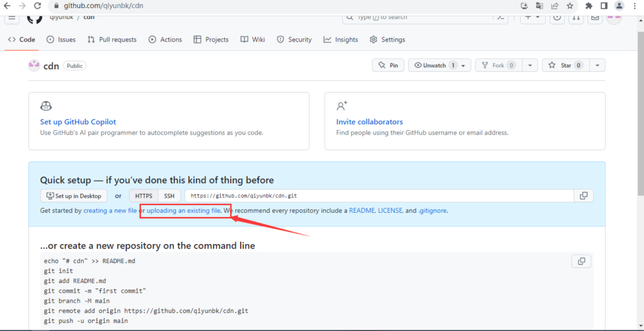Go back using the browser back arrow
Image resolution: width=644 pixels, height=331 pixels.
pyautogui.click(x=7, y=6)
